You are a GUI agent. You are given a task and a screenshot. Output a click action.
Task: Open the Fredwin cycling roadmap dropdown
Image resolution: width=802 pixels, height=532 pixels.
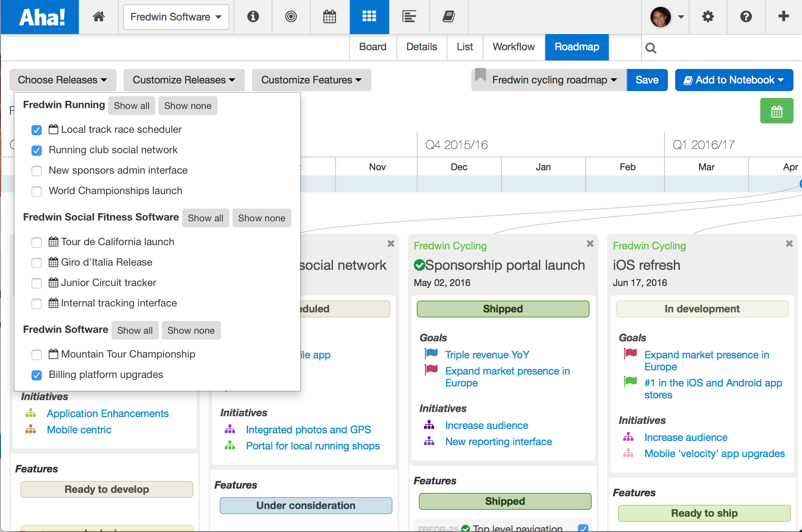coord(549,80)
